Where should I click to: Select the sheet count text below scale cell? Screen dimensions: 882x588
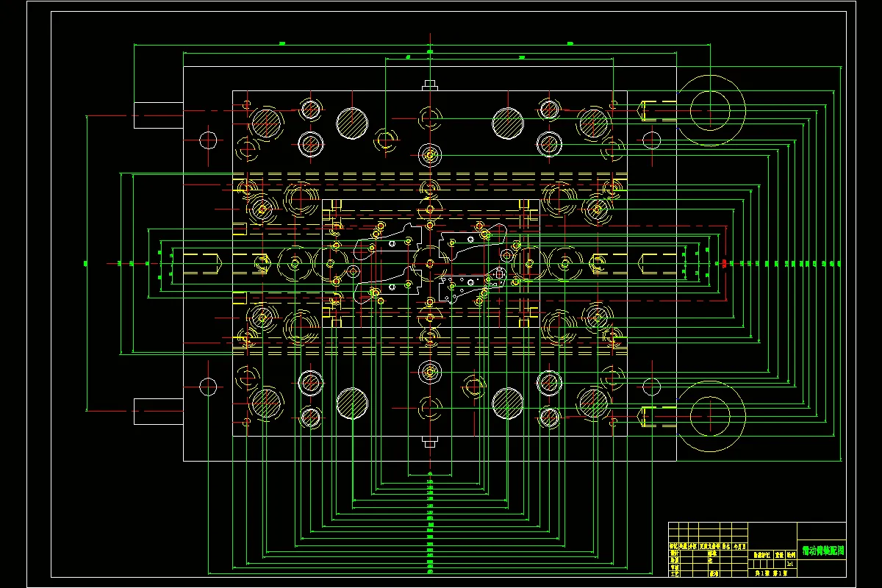(771, 573)
